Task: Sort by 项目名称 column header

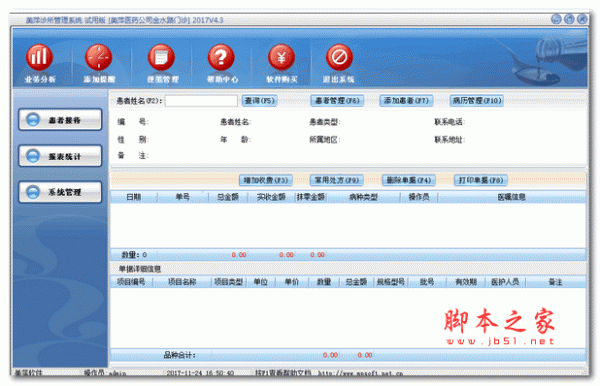Action: tap(182, 282)
